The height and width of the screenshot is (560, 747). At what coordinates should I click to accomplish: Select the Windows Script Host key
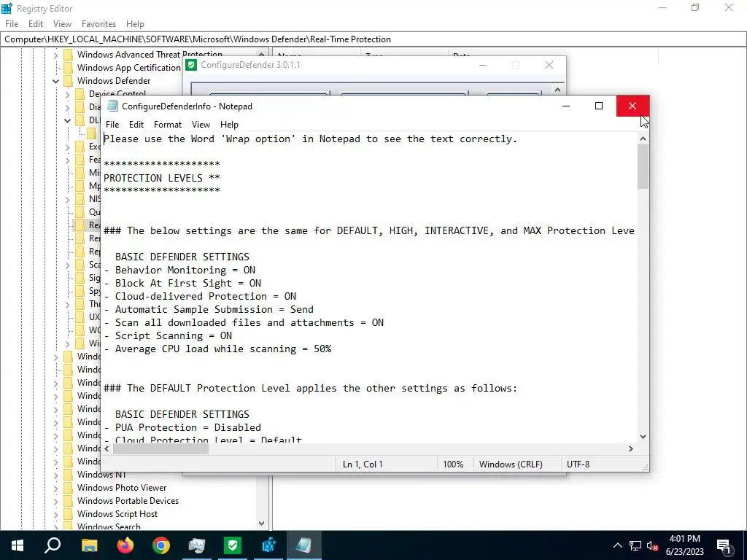(x=117, y=514)
